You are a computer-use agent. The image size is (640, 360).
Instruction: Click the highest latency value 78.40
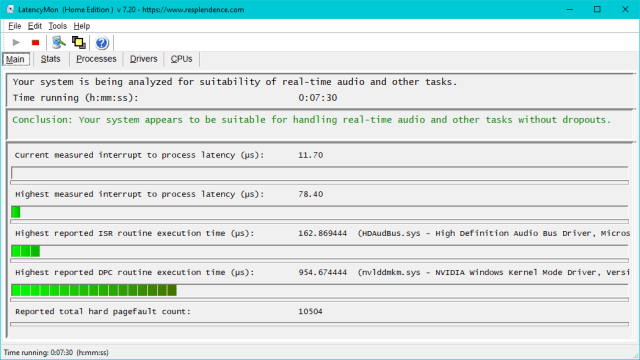point(311,194)
